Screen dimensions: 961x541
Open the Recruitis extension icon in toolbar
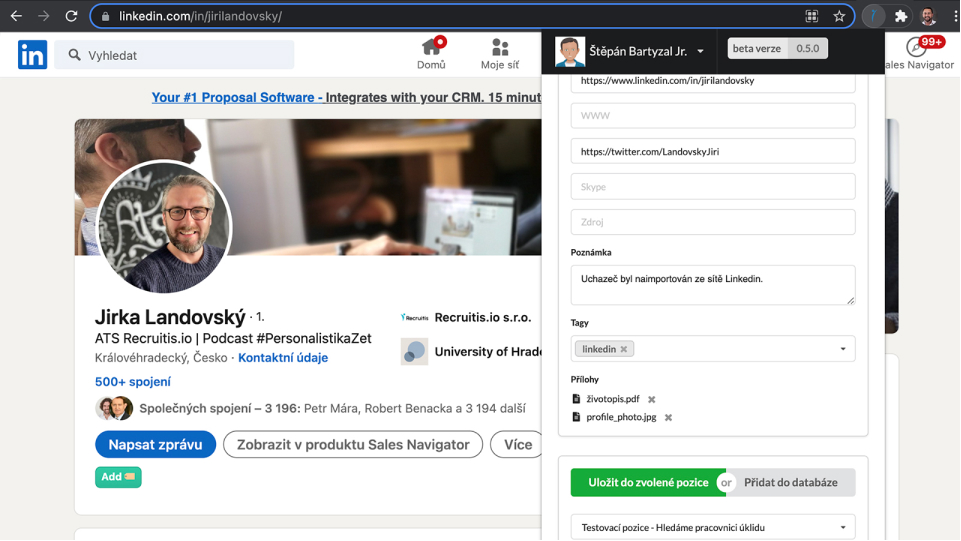873,17
